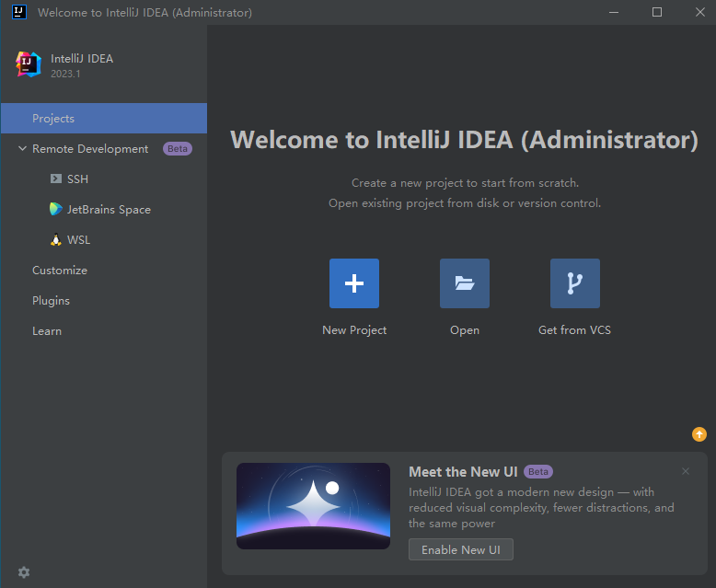Click the Open label under folder icon
This screenshot has height=588, width=716.
click(x=465, y=330)
